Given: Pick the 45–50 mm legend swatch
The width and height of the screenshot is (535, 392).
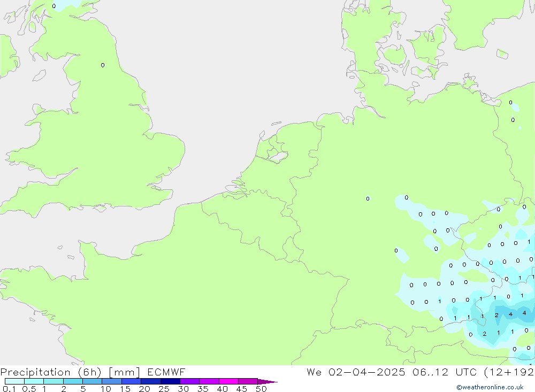Looking at the screenshot, I should click(248, 381).
